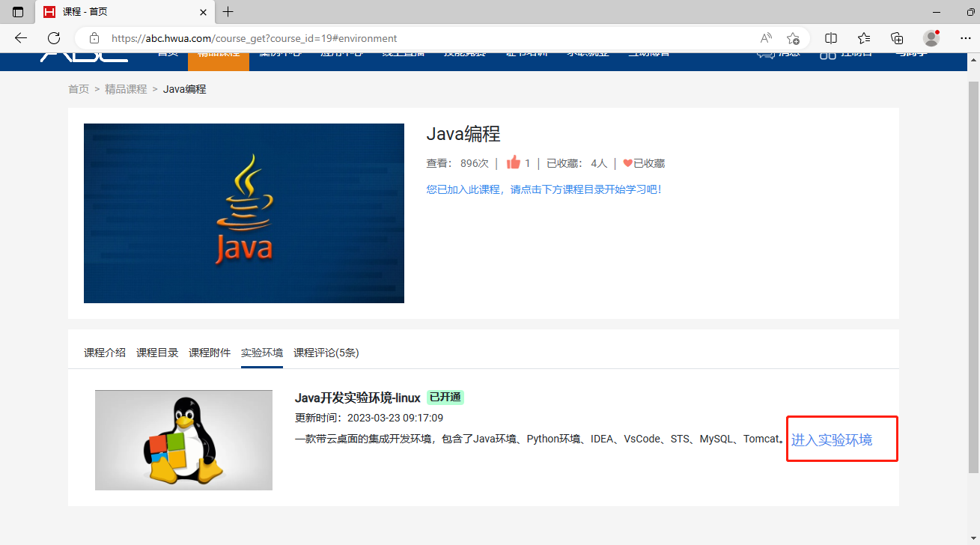Click the Java开发实验环境-linux title
Viewport: 980px width, 545px height.
pyautogui.click(x=358, y=398)
